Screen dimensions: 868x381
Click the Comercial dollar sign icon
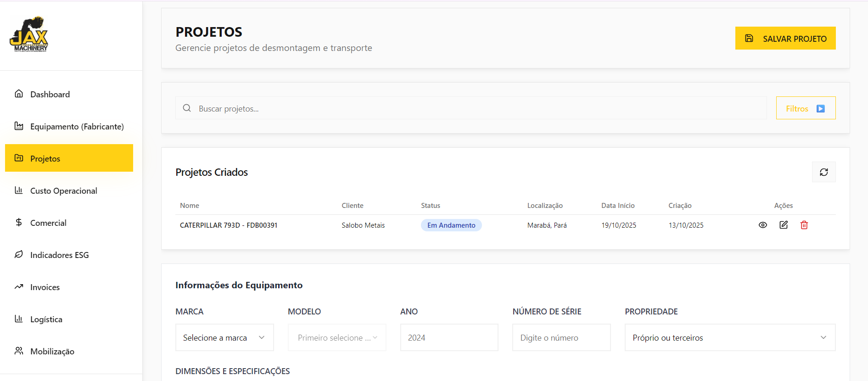(19, 222)
